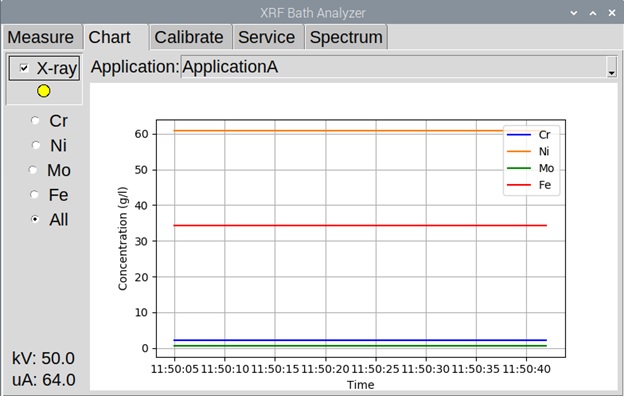The height and width of the screenshot is (396, 625).
Task: Open the Spectrum tab
Action: tap(346, 37)
